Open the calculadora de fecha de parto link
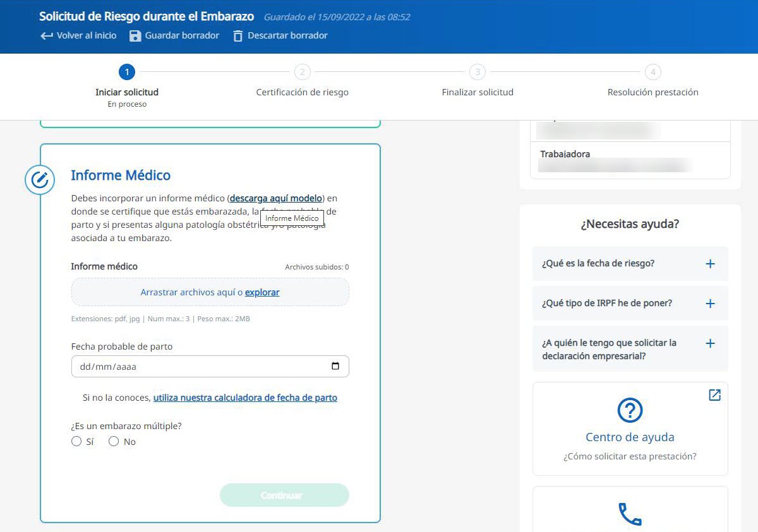 pyautogui.click(x=245, y=398)
